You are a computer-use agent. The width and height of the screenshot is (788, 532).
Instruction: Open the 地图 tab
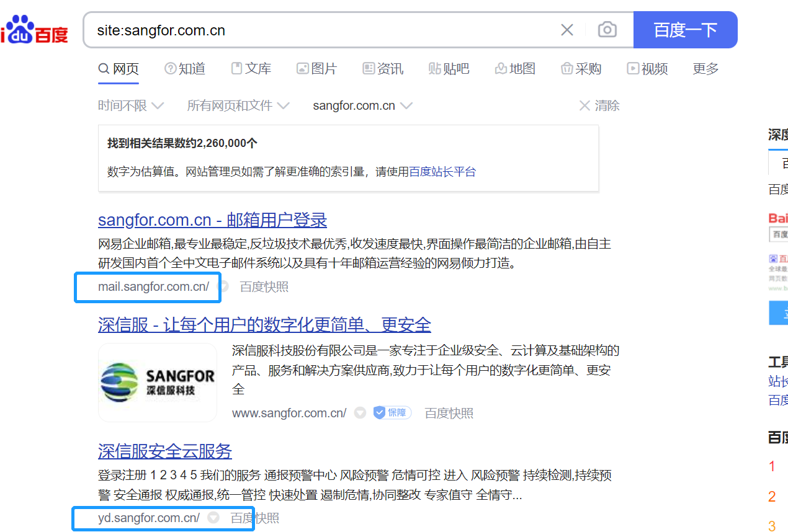pyautogui.click(x=515, y=69)
